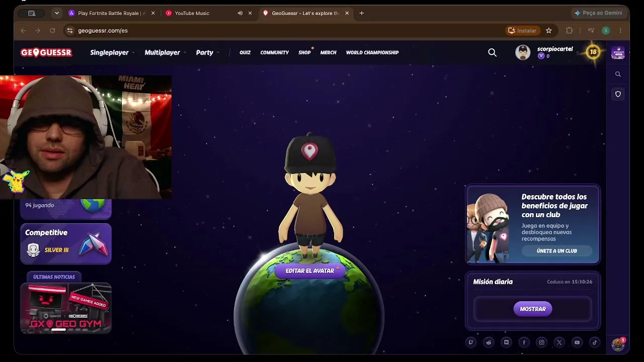Click the friends search icon in right sidebar

(618, 74)
